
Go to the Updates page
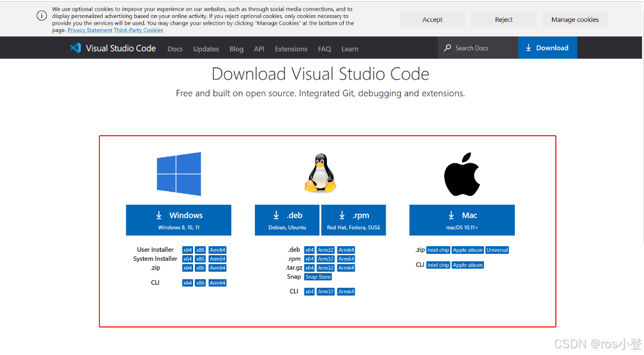click(x=206, y=49)
